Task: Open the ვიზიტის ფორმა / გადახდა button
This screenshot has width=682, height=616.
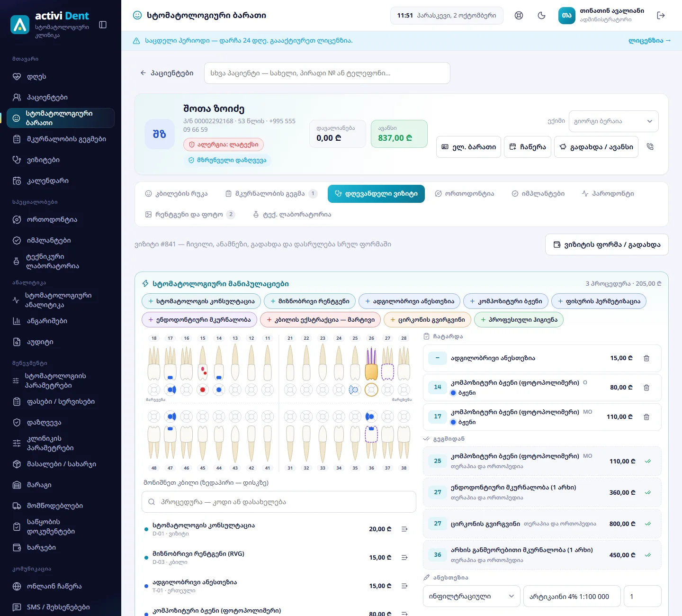Action: [607, 245]
